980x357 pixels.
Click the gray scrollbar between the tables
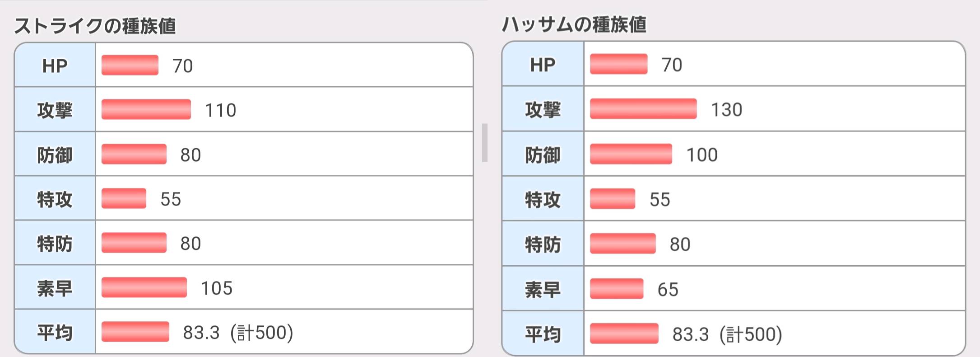pos(485,143)
